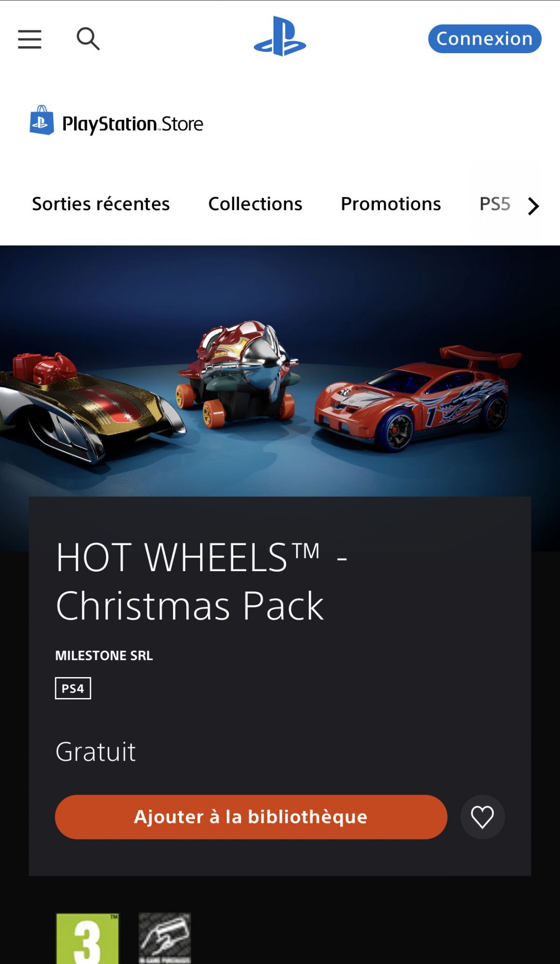Open the PlayStation Store title link

tap(133, 124)
